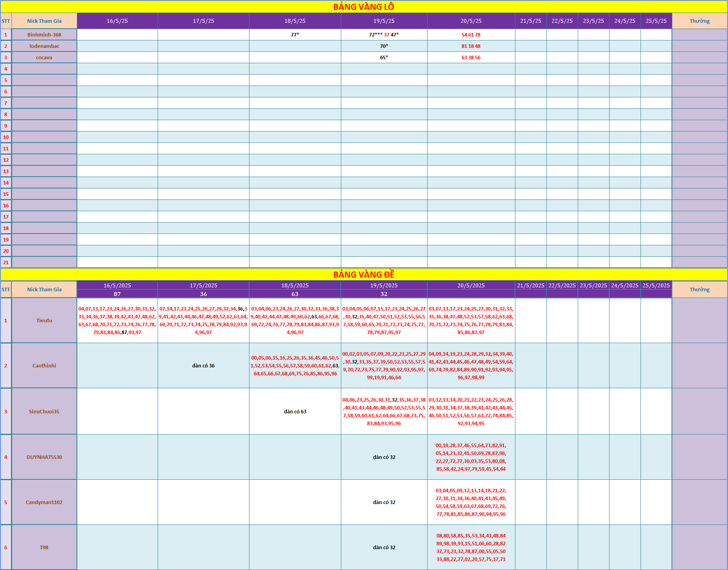Select the 'dàn có 63' cell
728x570 pixels.
pyautogui.click(x=295, y=411)
